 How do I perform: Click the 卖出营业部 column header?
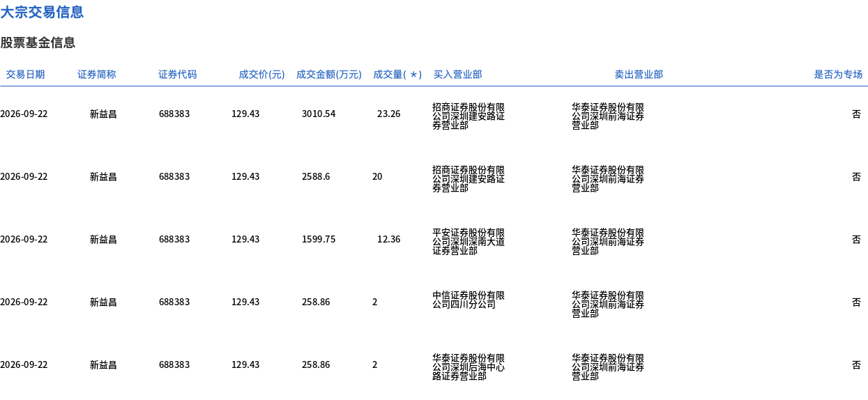pyautogui.click(x=639, y=75)
